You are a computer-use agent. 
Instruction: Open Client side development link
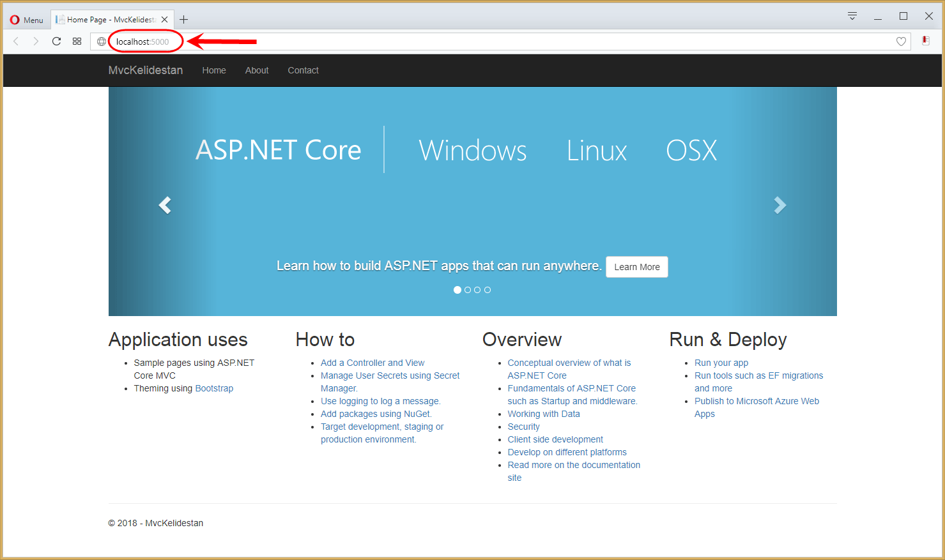(x=555, y=439)
